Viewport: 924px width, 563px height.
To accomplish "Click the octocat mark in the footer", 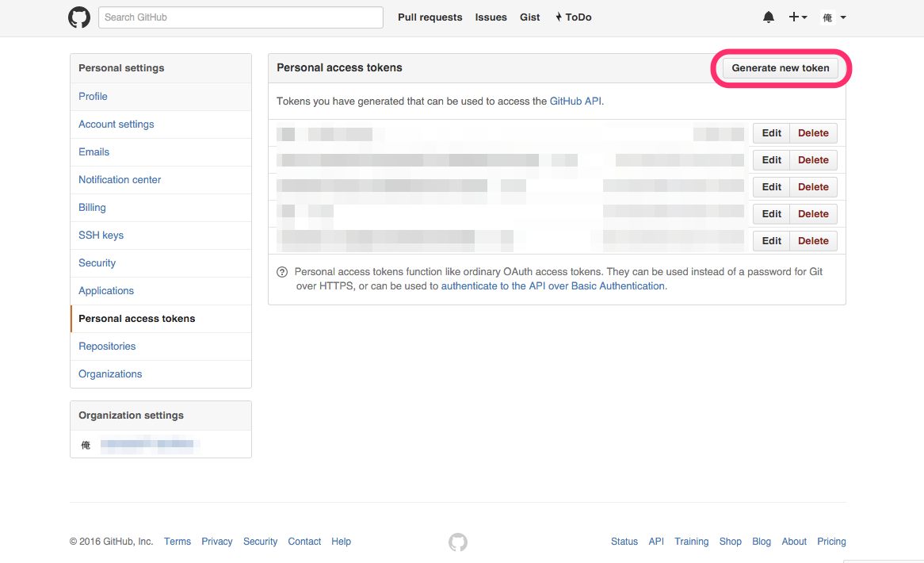I will tap(457, 542).
